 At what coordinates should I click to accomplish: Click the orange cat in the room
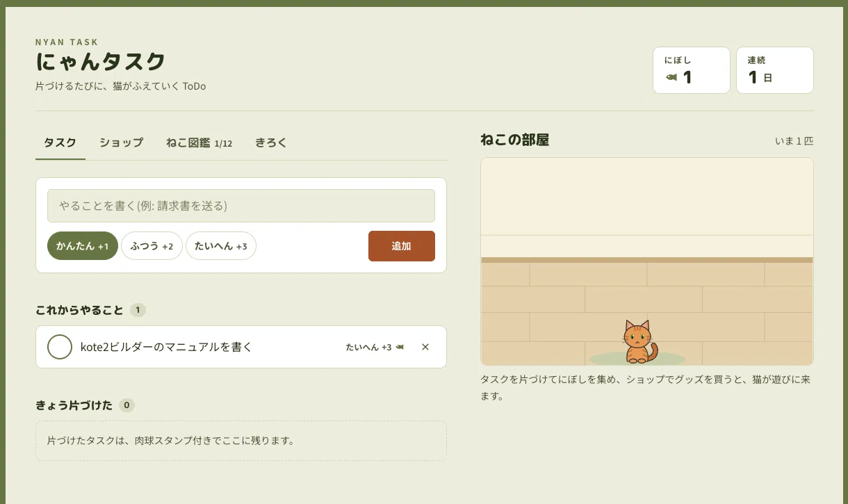[639, 341]
